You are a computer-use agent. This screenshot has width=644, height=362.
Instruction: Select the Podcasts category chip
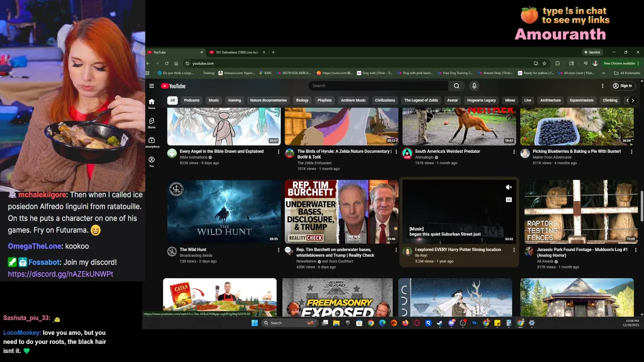click(192, 100)
